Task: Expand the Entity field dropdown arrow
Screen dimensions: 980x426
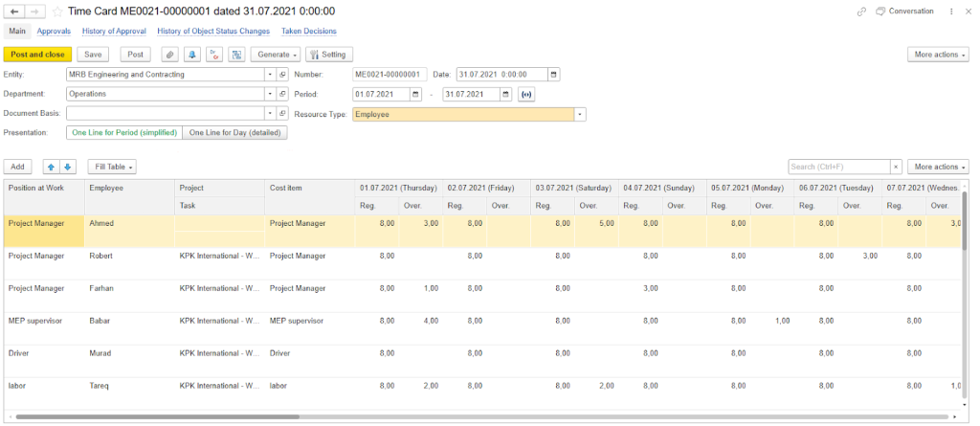Action: tap(270, 74)
